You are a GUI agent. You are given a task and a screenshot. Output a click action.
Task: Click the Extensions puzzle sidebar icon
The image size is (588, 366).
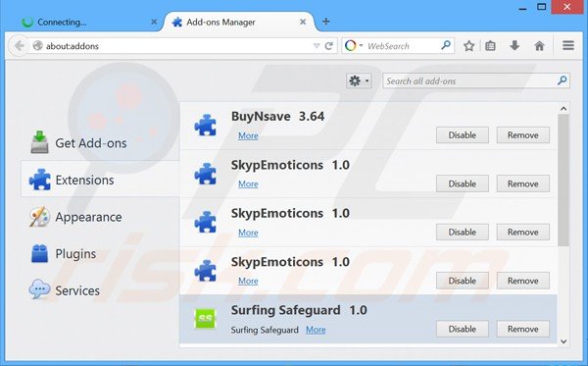[40, 180]
